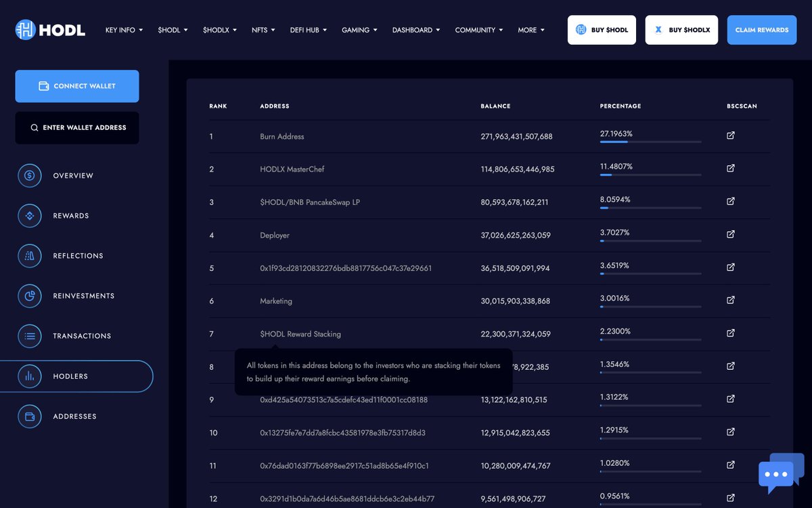Image resolution: width=812 pixels, height=508 pixels.
Task: Expand the Dashboard dropdown menu
Action: pyautogui.click(x=416, y=30)
